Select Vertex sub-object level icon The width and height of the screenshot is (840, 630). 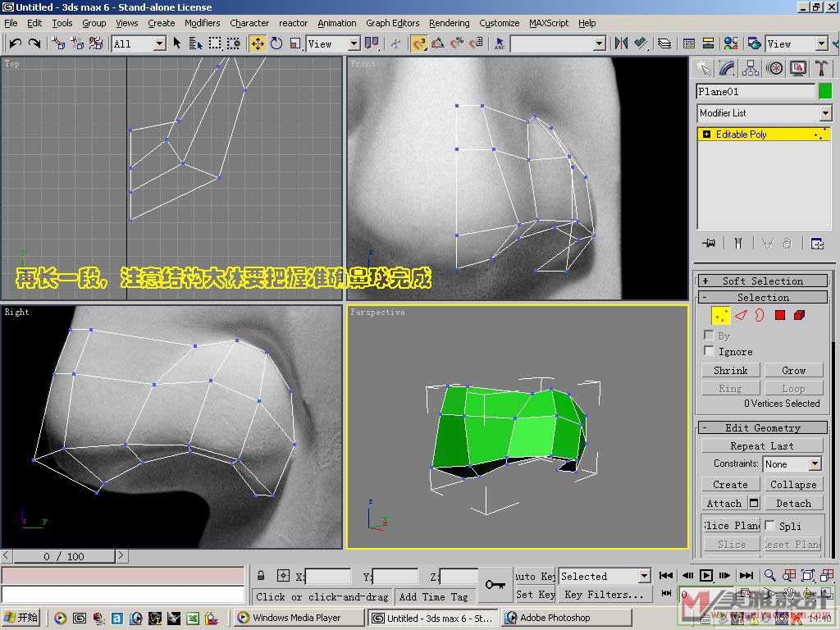(x=720, y=316)
